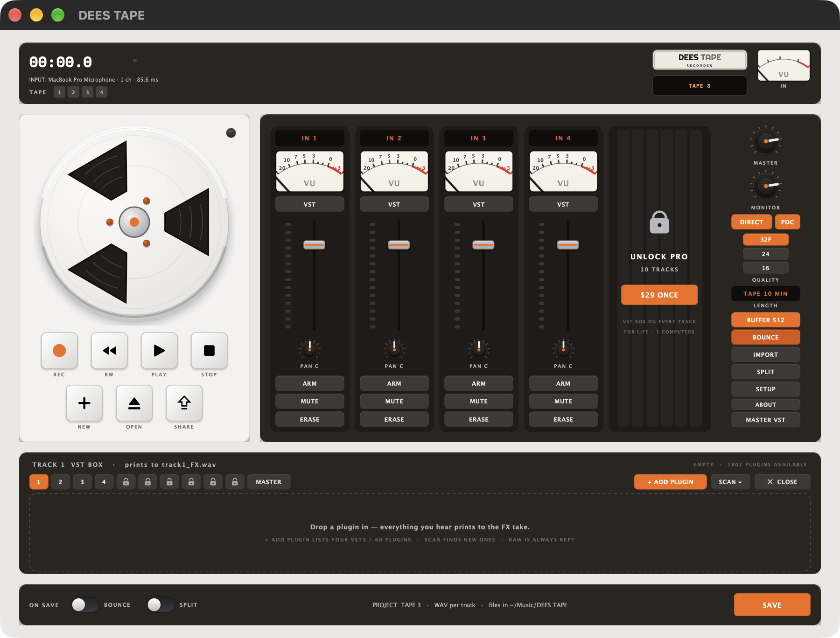Click the volume fader handle on track IN 4
This screenshot has height=638, width=840.
click(568, 245)
